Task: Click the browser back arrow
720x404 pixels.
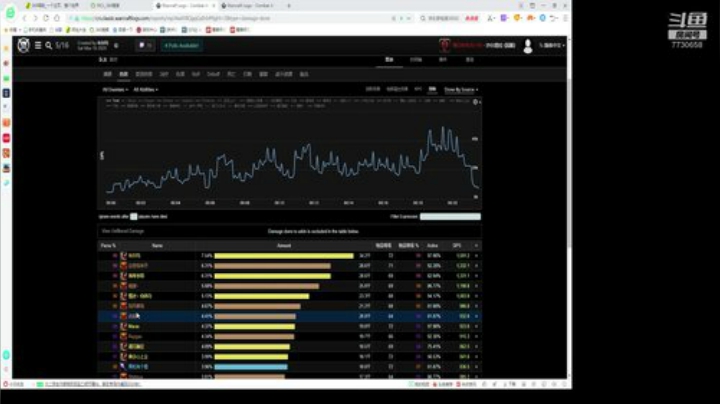Action: pyautogui.click(x=24, y=18)
